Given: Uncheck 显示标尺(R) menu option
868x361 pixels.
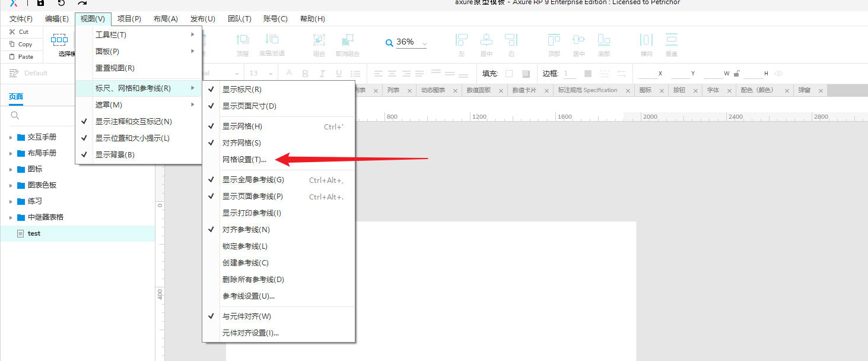Looking at the screenshot, I should coord(279,90).
